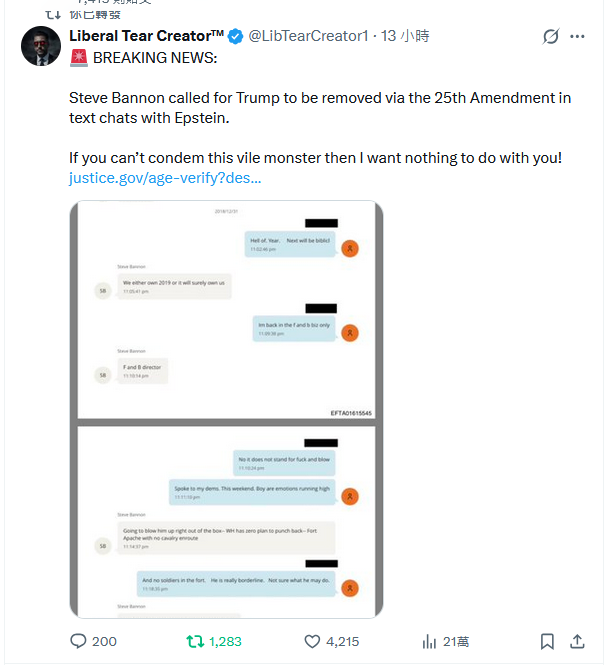Click the share post icon
This screenshot has height=665, width=608.
(x=577, y=641)
